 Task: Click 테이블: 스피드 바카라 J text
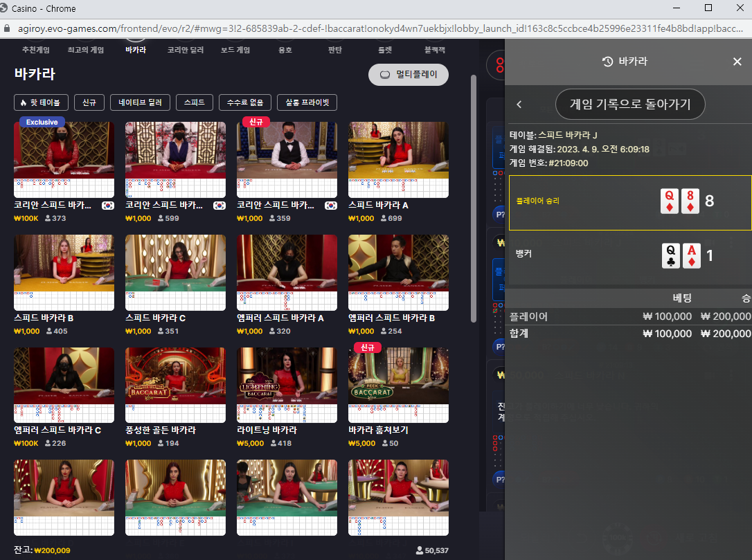[553, 135]
